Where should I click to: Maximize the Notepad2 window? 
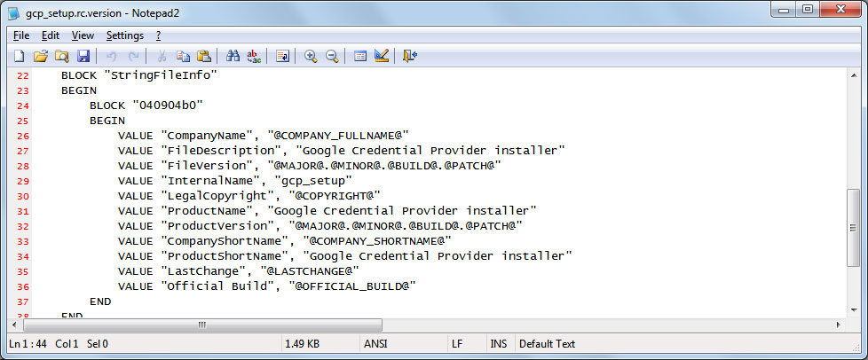tap(809, 8)
